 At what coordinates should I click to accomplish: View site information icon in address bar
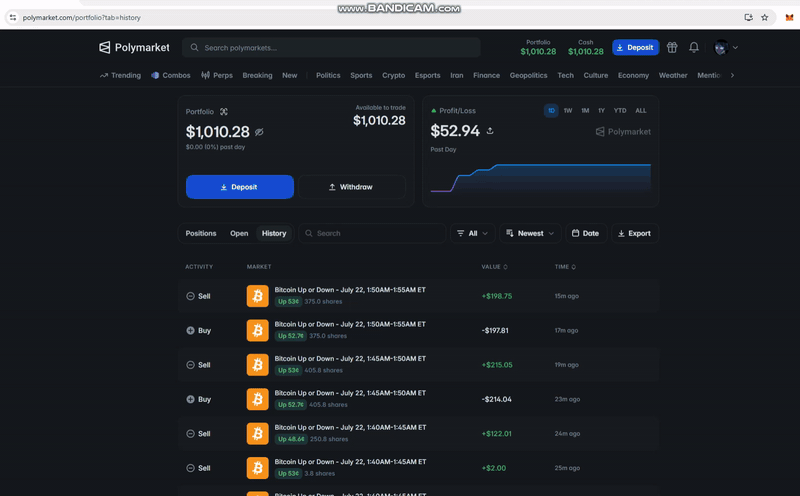pyautogui.click(x=13, y=17)
